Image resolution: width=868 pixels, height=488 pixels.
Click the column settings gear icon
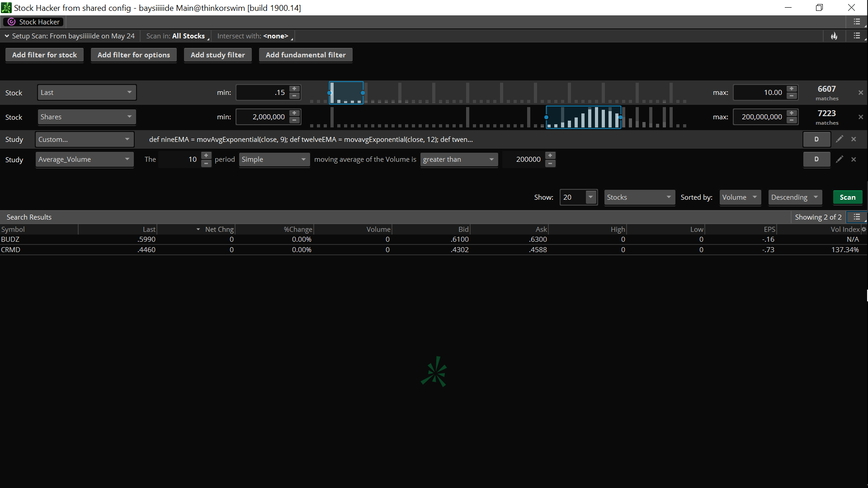[863, 230]
